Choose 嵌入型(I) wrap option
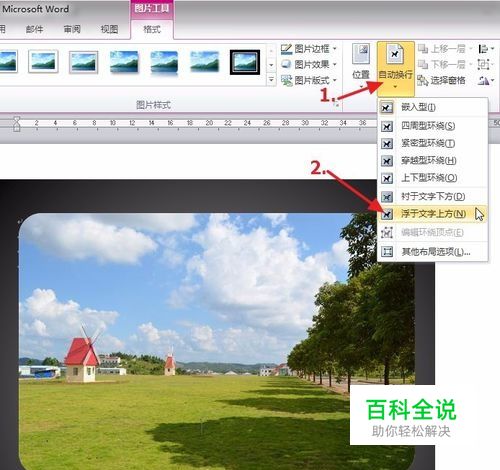 432,107
